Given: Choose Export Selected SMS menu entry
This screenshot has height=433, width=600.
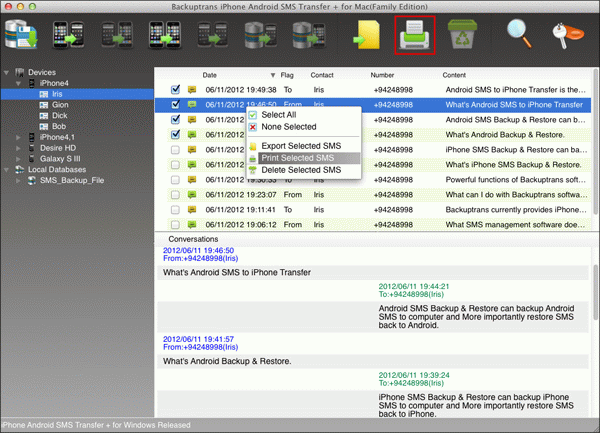Looking at the screenshot, I should (x=301, y=146).
